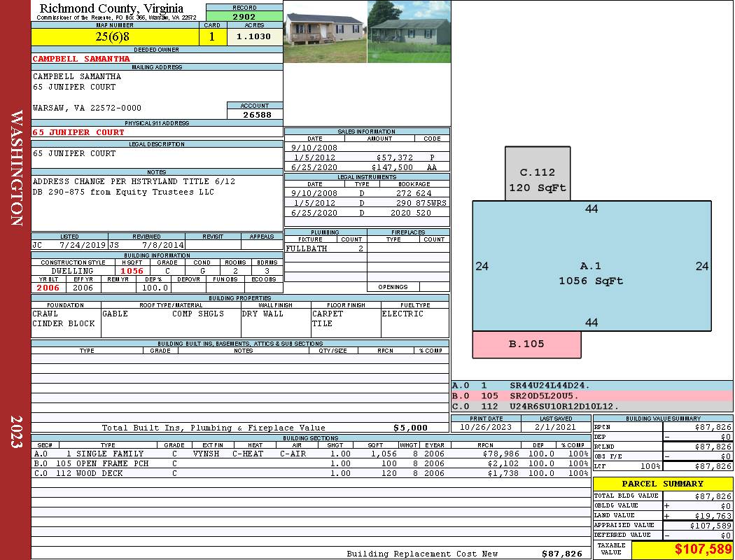Select print date 10/26/2023
Image resolution: width=735 pixels, height=560 pixels.
[486, 427]
